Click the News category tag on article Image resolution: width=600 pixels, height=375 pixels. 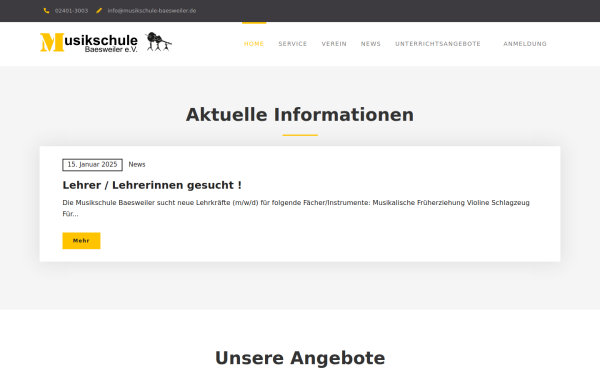point(137,165)
